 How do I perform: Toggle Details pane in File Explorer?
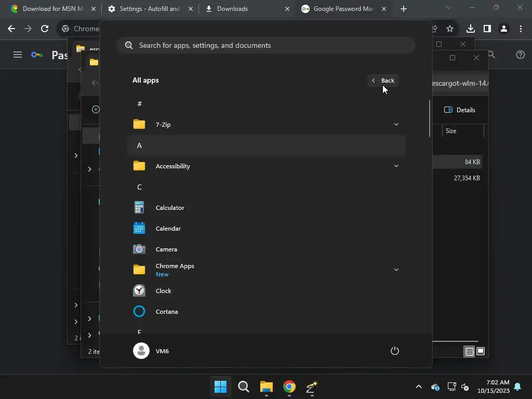[460, 110]
